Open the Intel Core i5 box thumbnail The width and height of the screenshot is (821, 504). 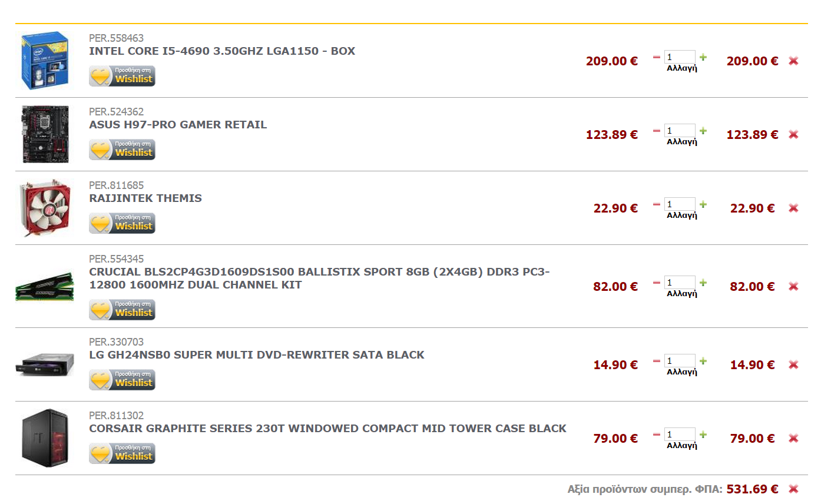(x=45, y=61)
